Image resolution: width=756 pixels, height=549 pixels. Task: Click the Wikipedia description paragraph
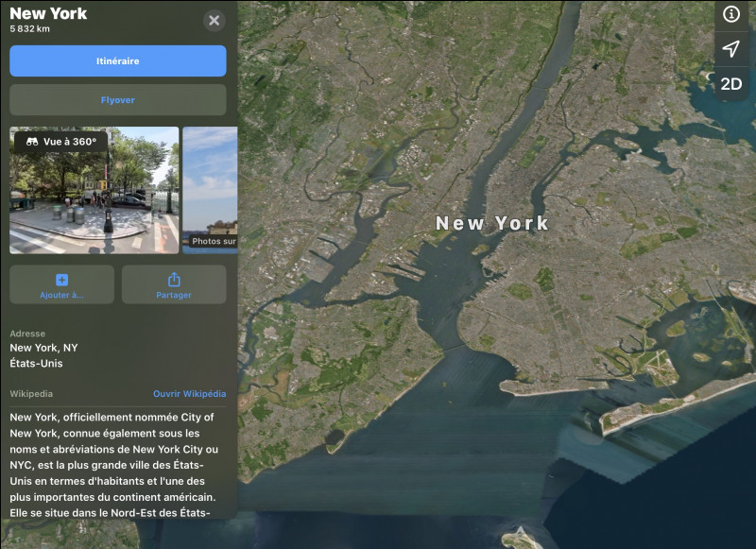point(113,465)
